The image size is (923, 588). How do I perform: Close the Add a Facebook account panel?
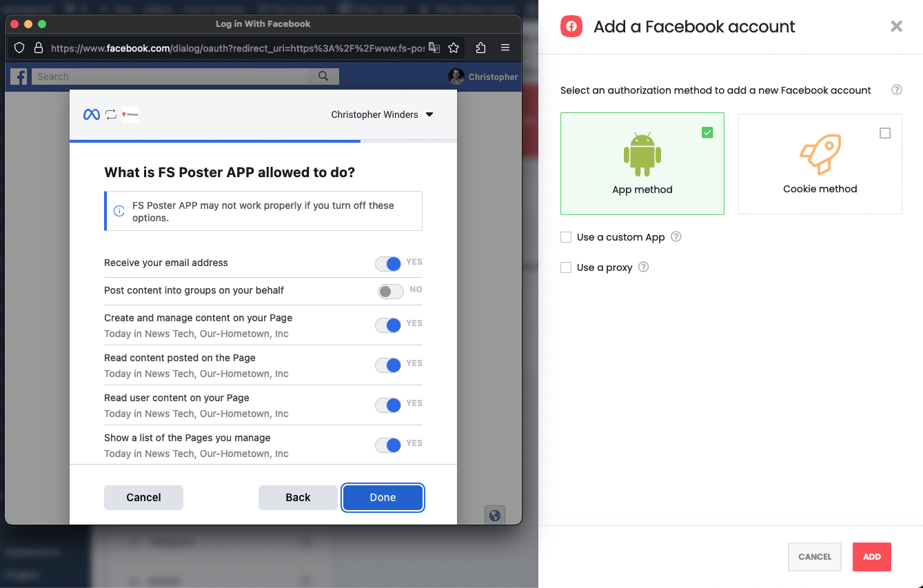896,26
